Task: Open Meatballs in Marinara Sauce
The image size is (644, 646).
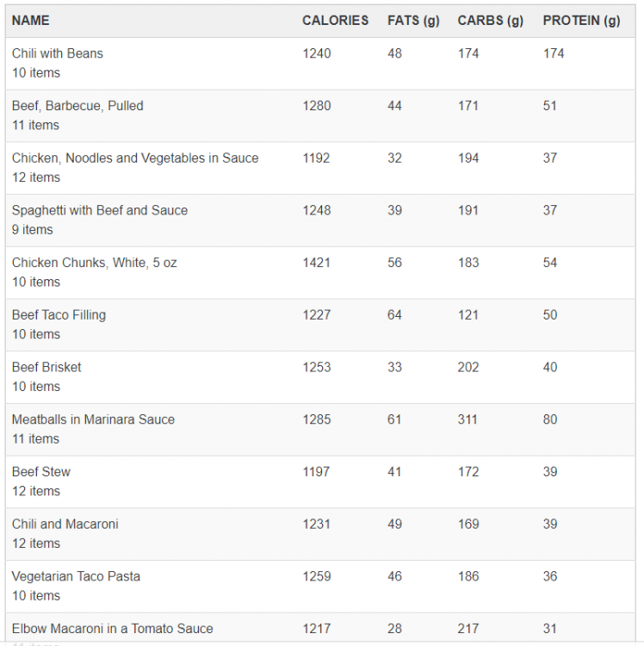Action: 93,419
